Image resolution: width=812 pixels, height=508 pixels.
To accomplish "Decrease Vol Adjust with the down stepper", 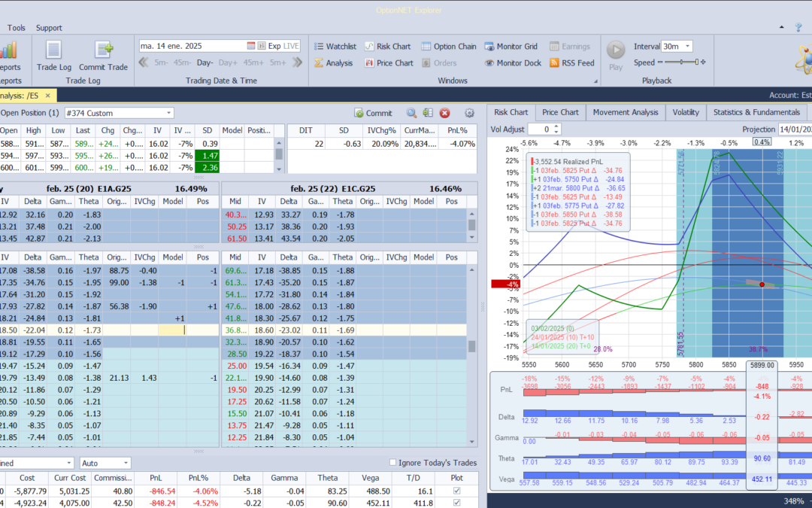I will coord(556,132).
